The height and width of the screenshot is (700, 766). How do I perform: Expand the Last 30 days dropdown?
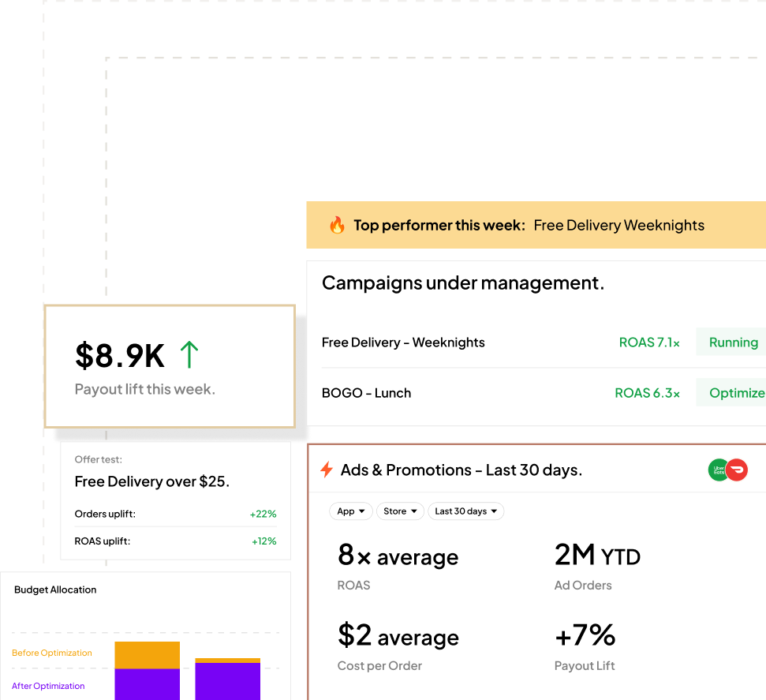coord(465,511)
